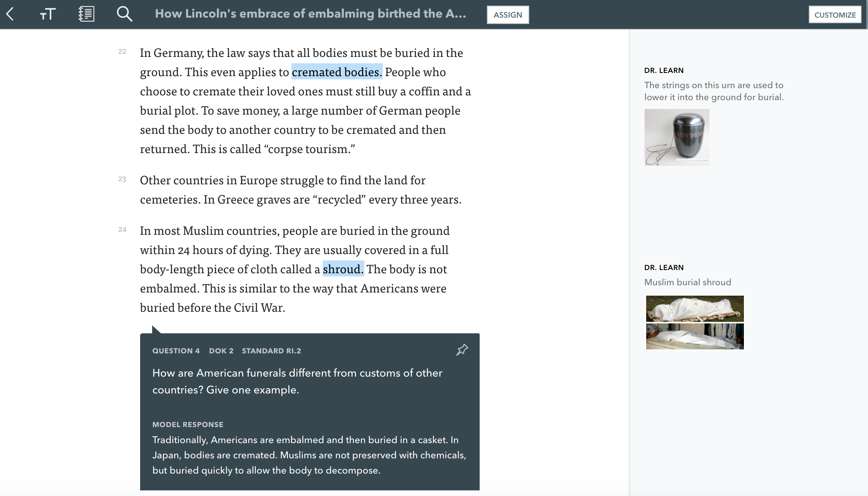The width and height of the screenshot is (868, 496).
Task: Click the word "recycled" in paragraph 23
Action: pyautogui.click(x=340, y=199)
